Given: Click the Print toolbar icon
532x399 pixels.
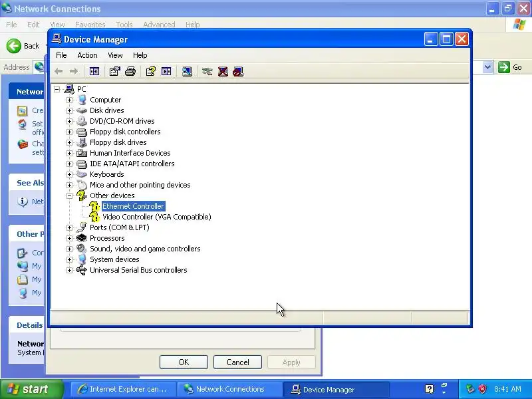Looking at the screenshot, I should (x=130, y=71).
